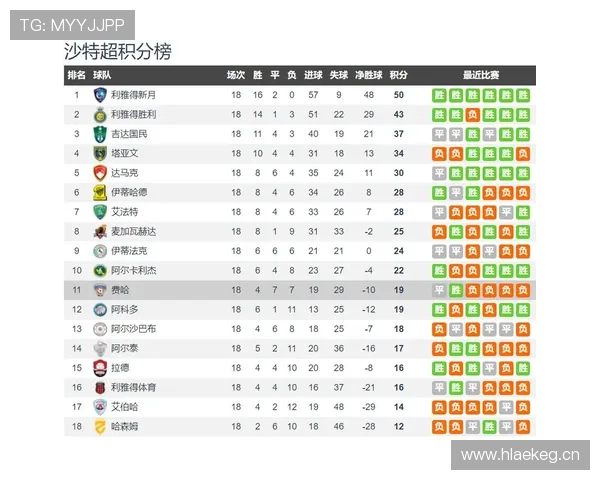Viewport: 600px width, 480px height.
Task: Click the 哈森姆 yellow club logo
Action: pos(99,427)
